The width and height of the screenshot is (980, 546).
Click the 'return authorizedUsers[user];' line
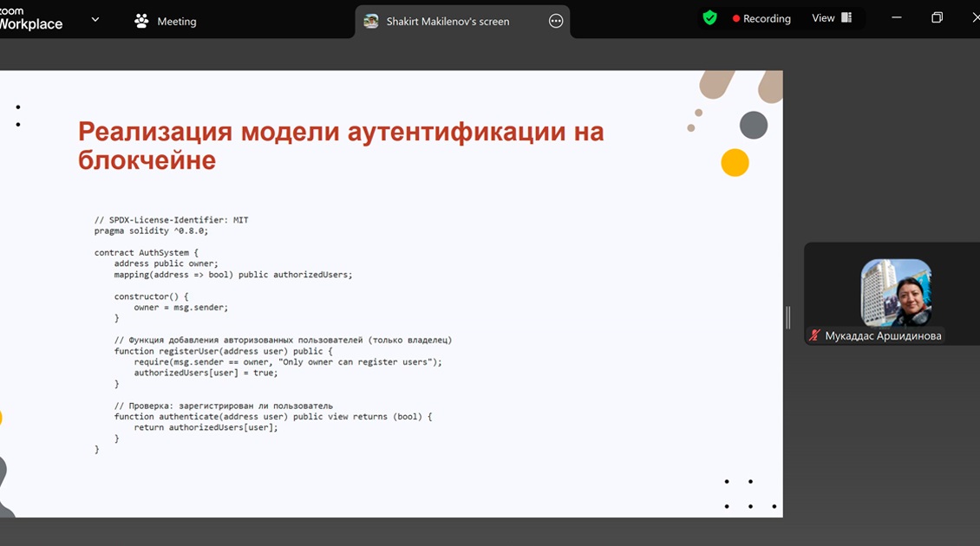[x=206, y=427]
